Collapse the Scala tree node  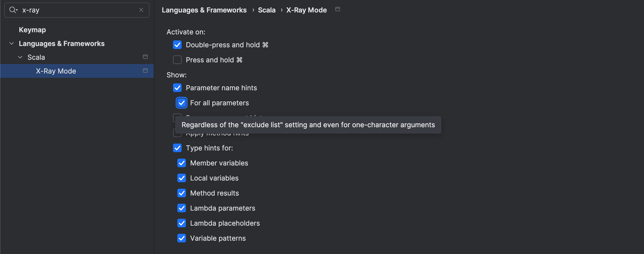[20, 57]
